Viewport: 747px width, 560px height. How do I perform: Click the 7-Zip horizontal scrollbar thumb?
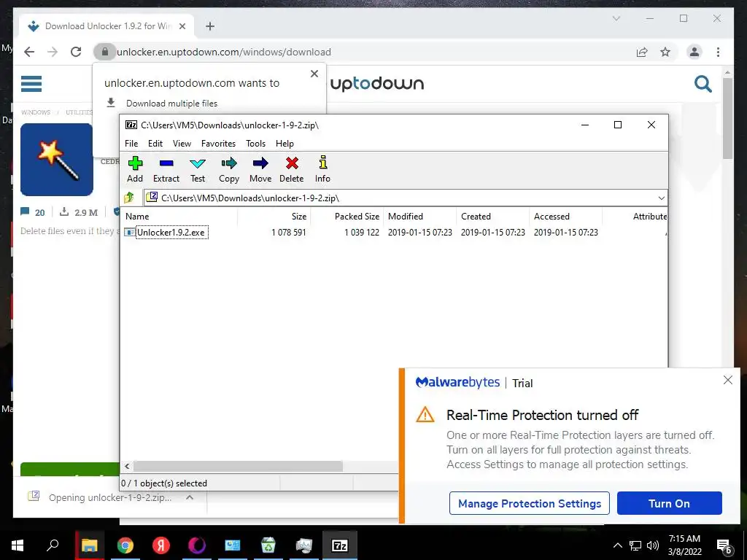point(238,466)
